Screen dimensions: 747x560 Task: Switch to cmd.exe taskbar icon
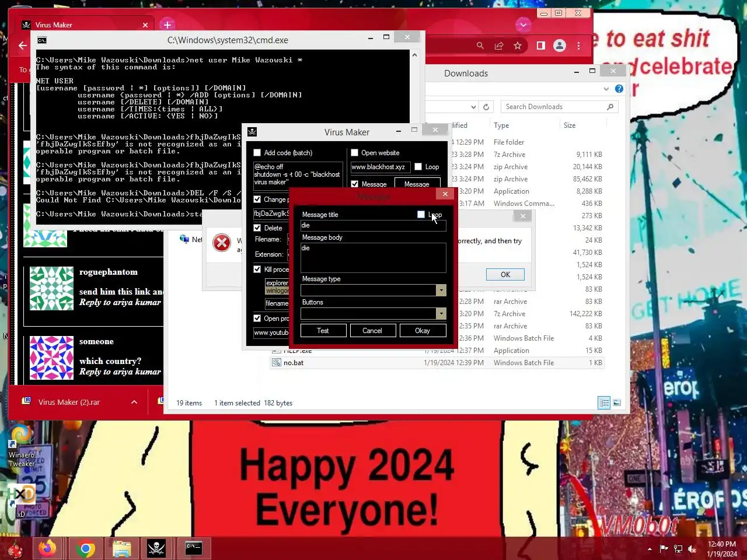pos(193,548)
